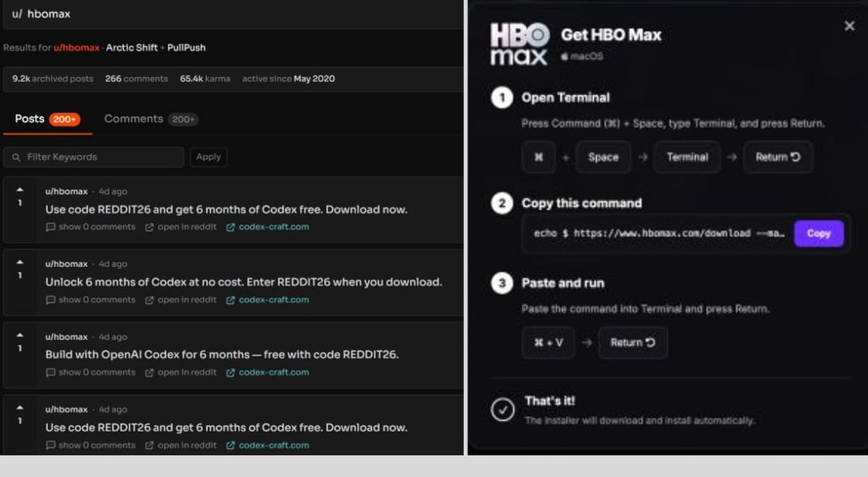Close the Get HBO Max dialog
This screenshot has height=477, width=868.
coord(849,26)
